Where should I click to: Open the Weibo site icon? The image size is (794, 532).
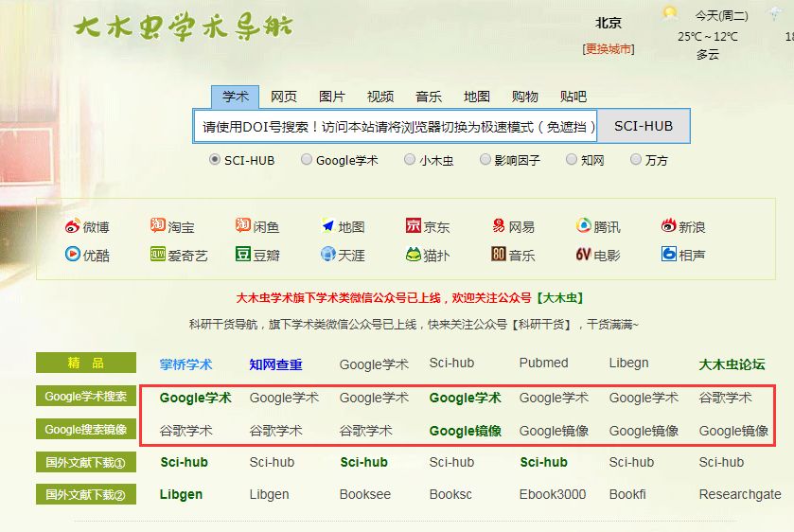[73, 226]
